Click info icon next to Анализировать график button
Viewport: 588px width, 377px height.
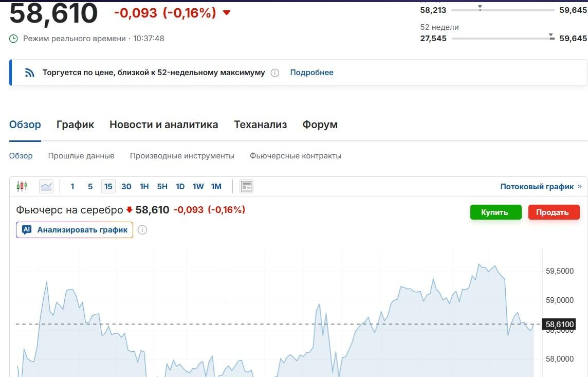click(x=142, y=229)
